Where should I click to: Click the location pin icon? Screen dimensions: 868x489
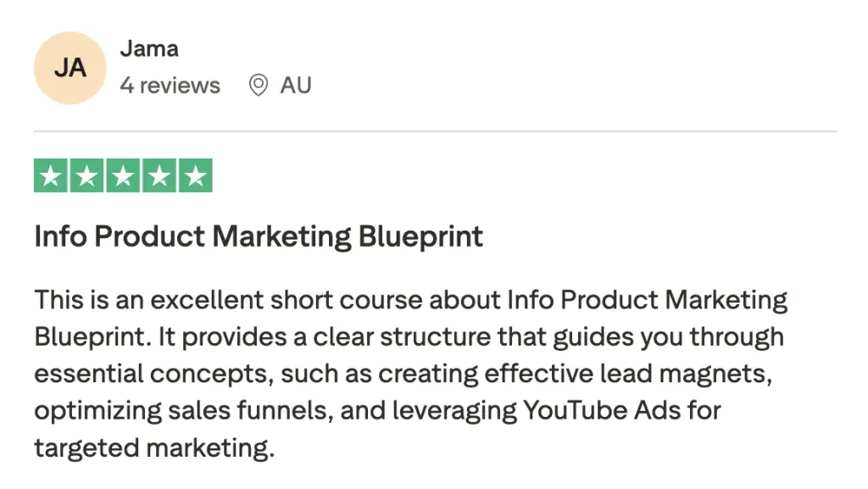[x=259, y=86]
